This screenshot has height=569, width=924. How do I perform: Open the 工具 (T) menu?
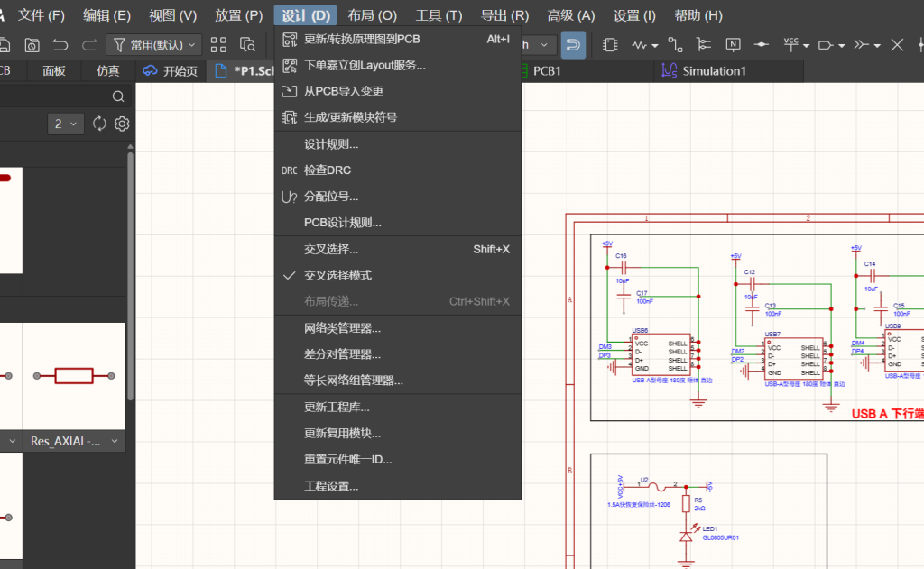(x=439, y=15)
